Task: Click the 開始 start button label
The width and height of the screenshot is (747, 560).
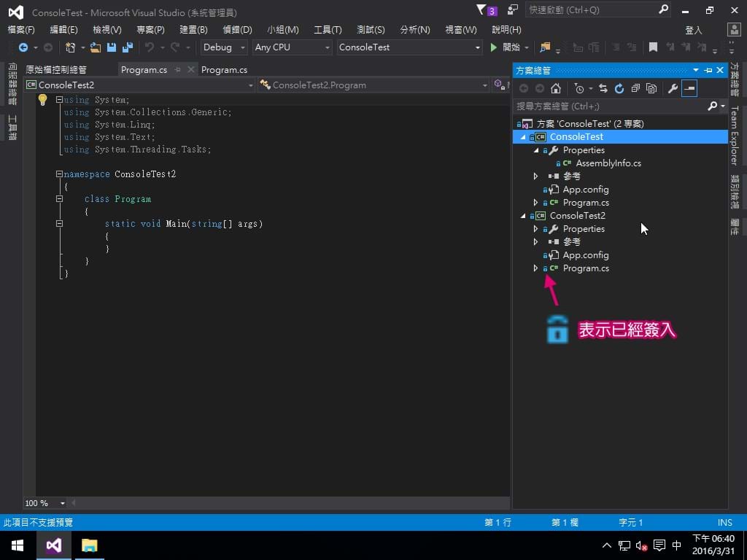Action: coord(511,47)
